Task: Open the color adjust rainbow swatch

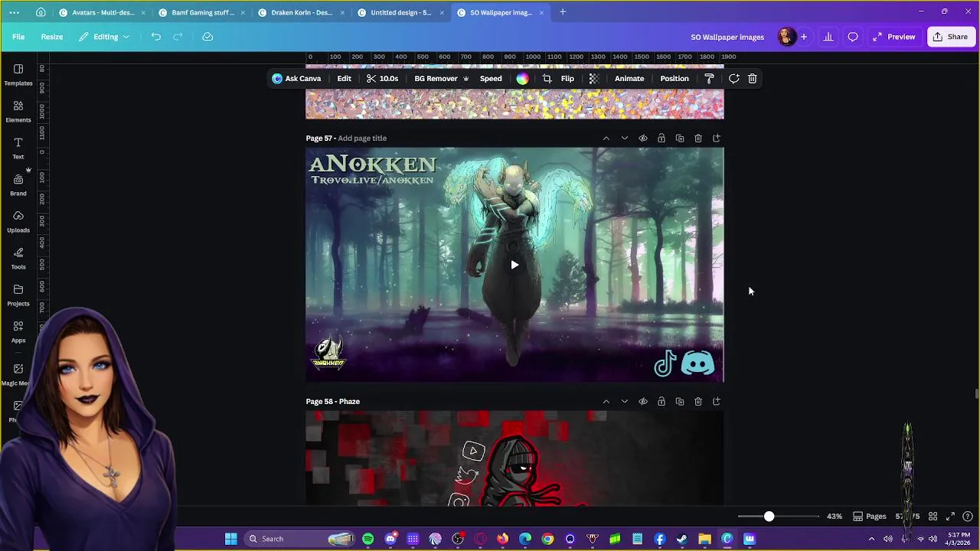Action: tap(522, 79)
